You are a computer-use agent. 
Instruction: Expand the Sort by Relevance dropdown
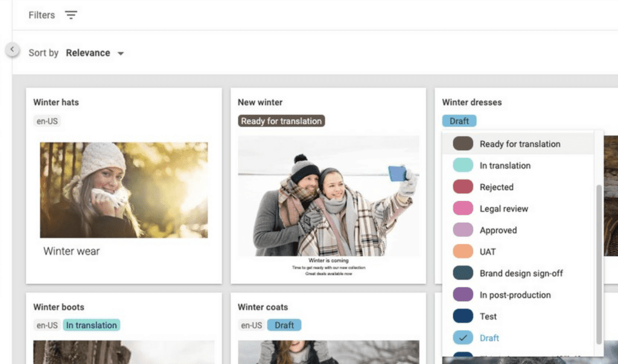(x=95, y=53)
